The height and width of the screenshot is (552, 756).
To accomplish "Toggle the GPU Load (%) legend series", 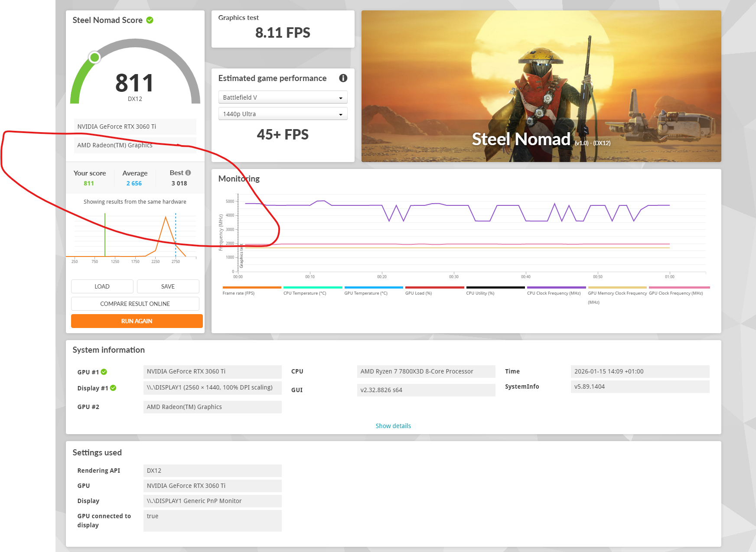I will (x=434, y=290).
